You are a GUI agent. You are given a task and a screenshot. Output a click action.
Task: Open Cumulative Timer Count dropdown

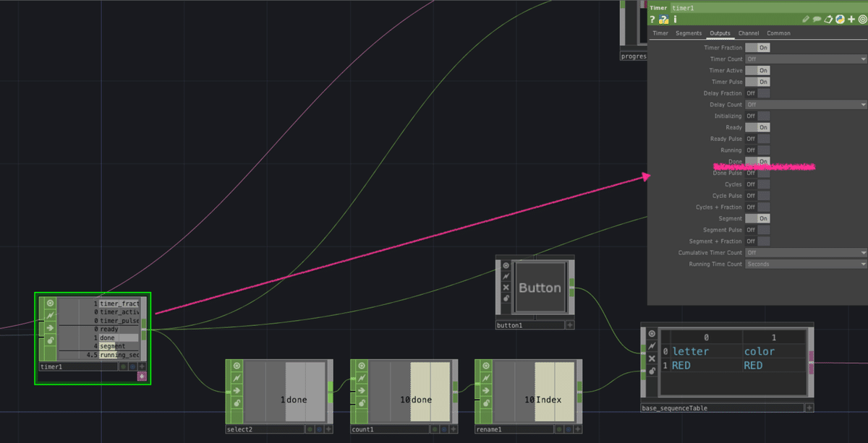[806, 252]
